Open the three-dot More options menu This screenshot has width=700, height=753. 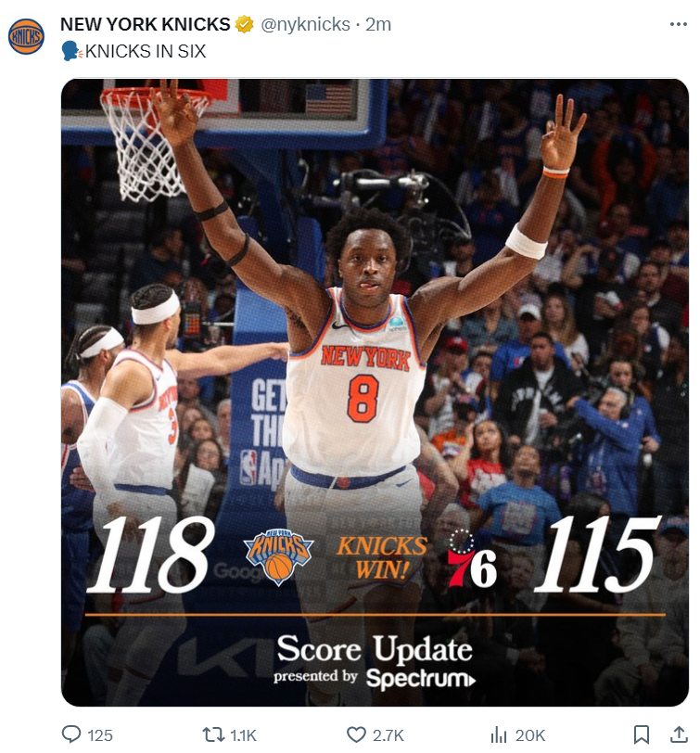coord(678,24)
